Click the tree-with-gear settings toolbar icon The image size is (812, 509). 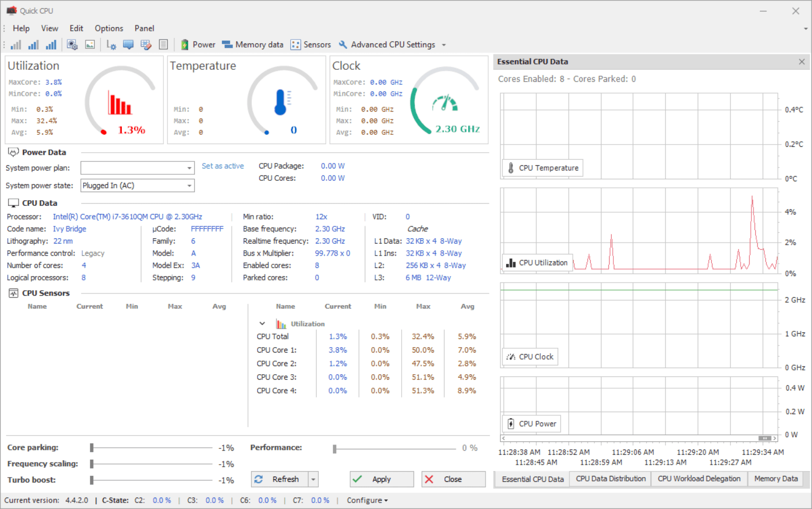click(112, 45)
